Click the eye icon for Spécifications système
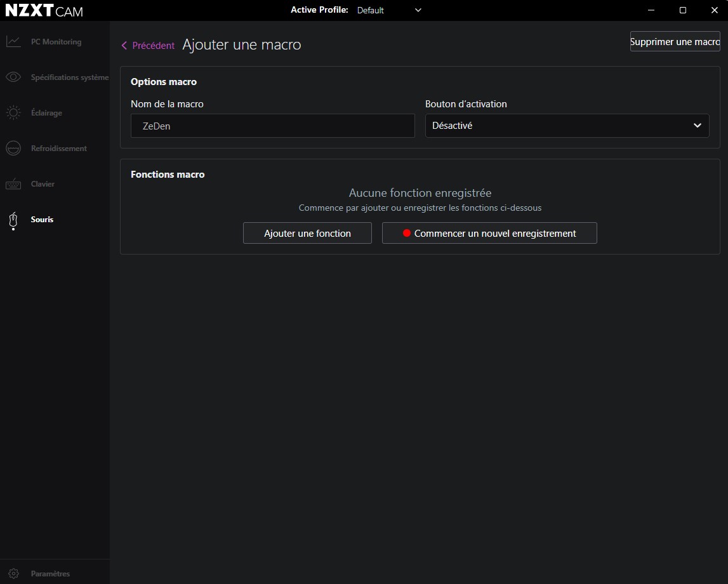Screen dimensions: 728x584 coord(13,77)
